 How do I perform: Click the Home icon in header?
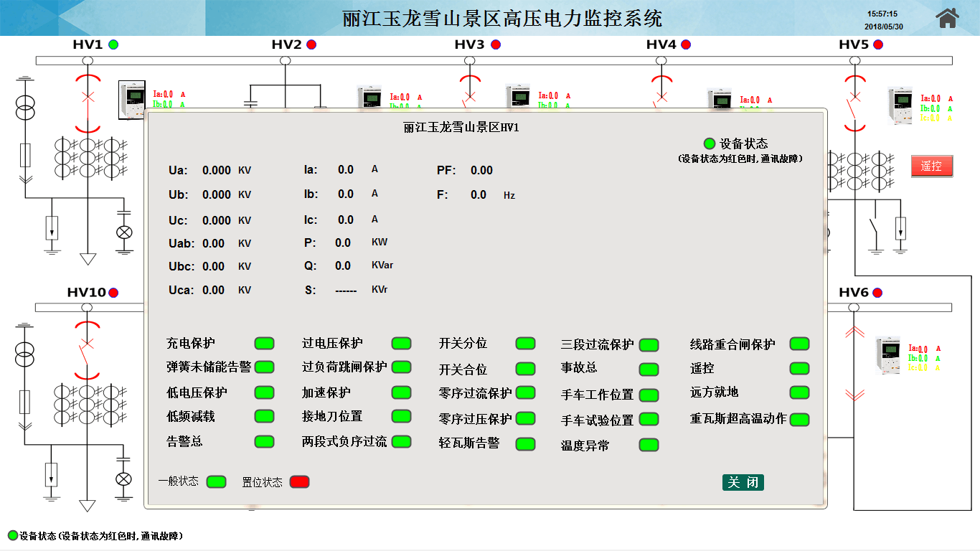point(947,18)
